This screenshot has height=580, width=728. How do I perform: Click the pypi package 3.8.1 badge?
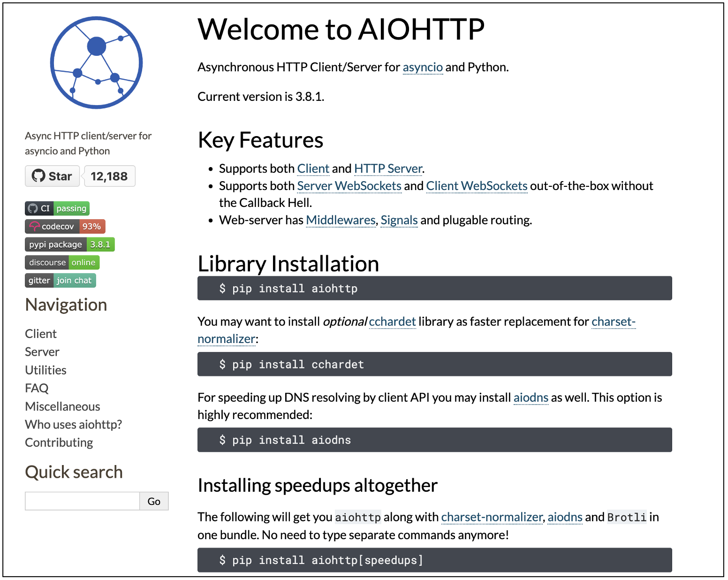pos(70,244)
